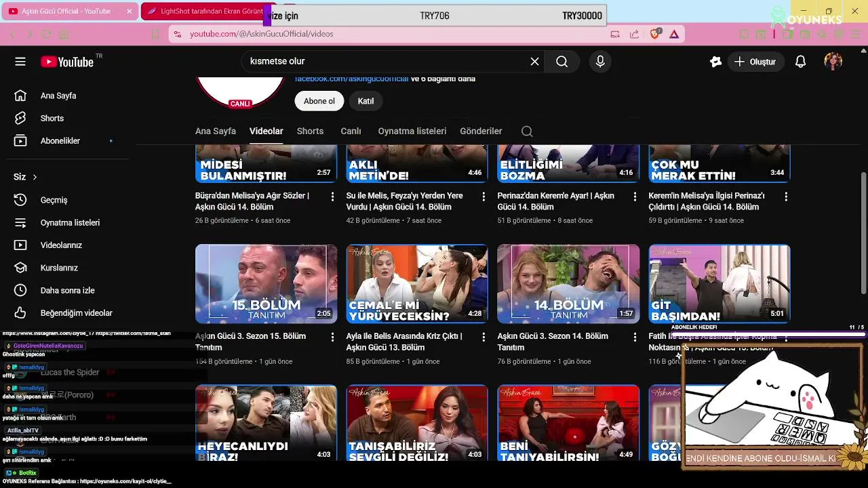
Task: Click the browser home icon
Action: (63, 34)
